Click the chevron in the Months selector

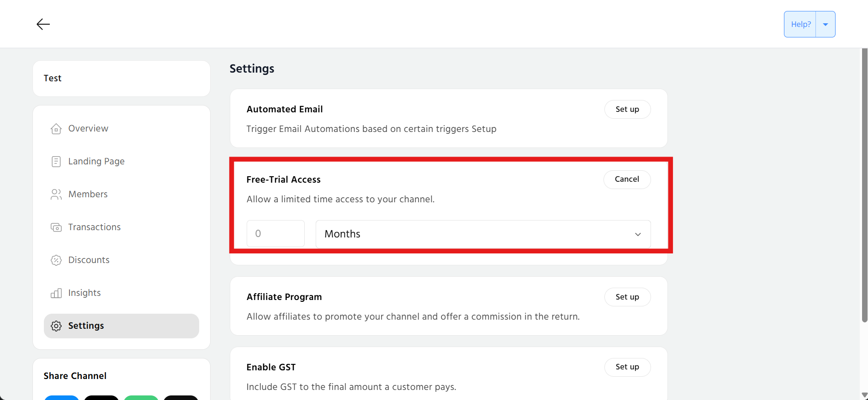[x=638, y=234]
